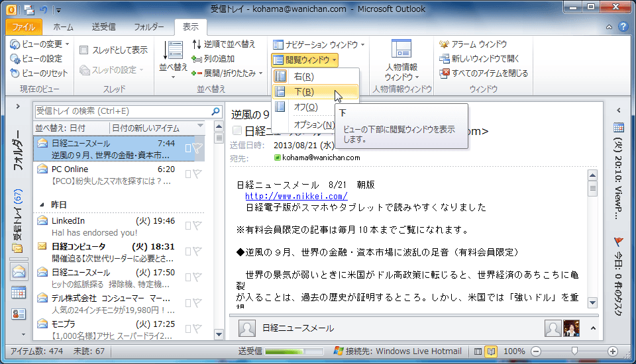Click the To-Do bar calendar icon
Image resolution: width=636 pixels, height=364 pixels.
[619, 128]
